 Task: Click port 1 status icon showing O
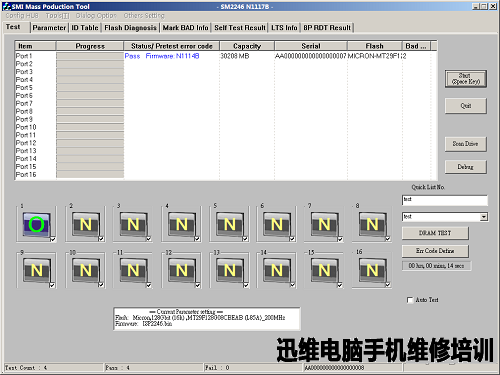(x=37, y=224)
